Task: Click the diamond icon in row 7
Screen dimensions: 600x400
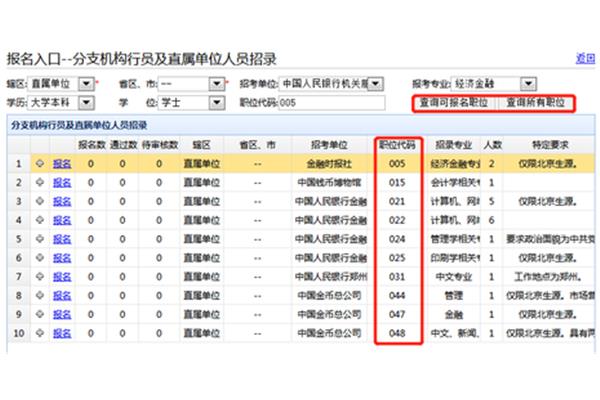Action: pyautogui.click(x=40, y=276)
